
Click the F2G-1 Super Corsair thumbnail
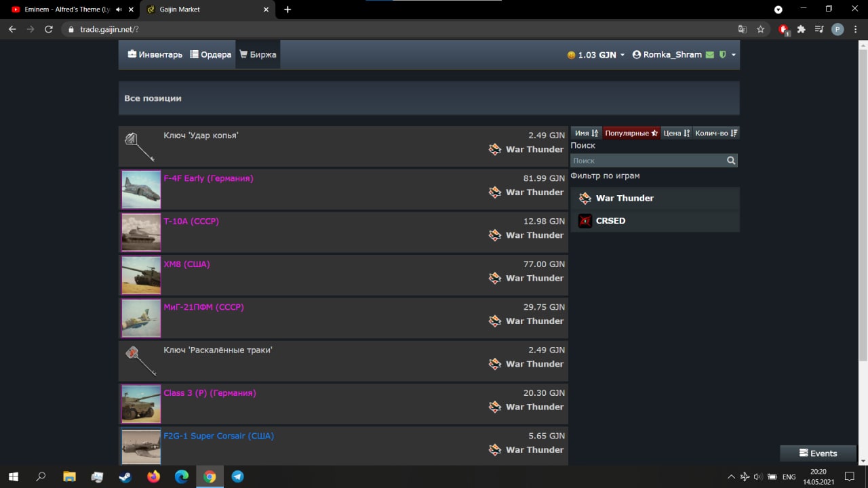click(x=141, y=446)
